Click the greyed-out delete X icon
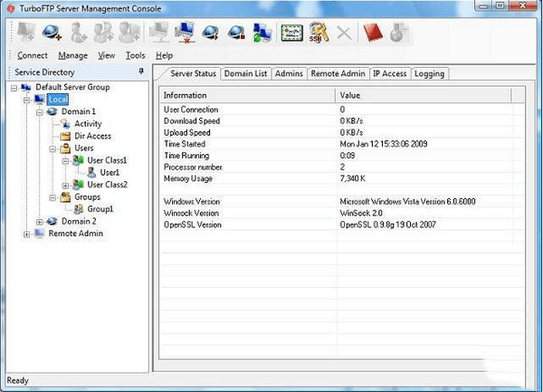Image resolution: width=543 pixels, height=392 pixels. click(x=344, y=33)
